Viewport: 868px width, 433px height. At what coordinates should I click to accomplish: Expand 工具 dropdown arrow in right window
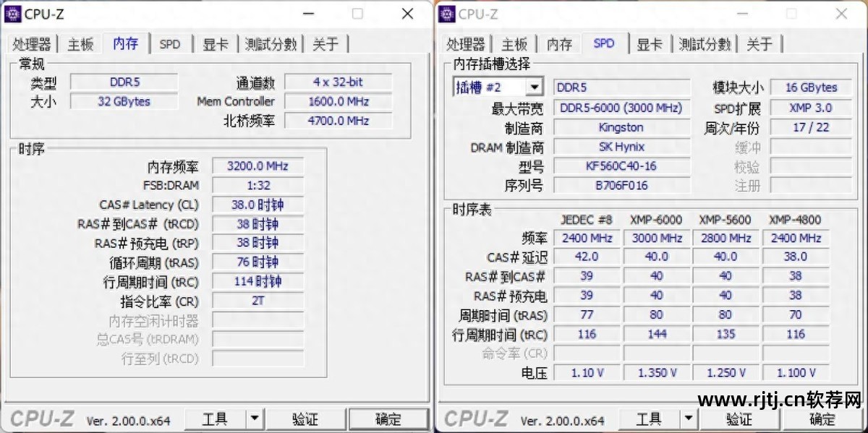[x=689, y=419]
